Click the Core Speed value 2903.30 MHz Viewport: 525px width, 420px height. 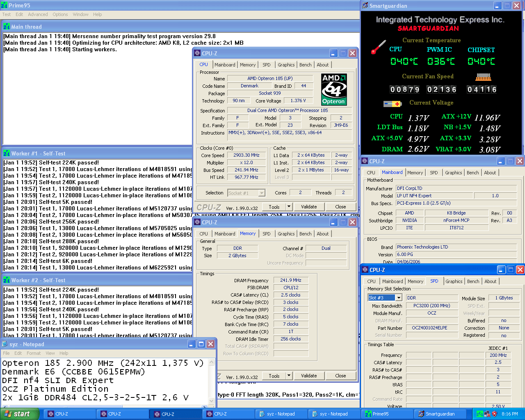pos(247,155)
